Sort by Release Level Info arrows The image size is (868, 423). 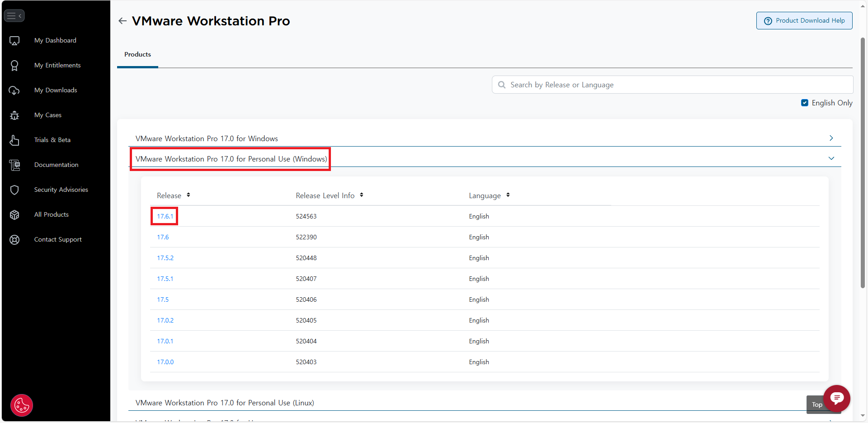pyautogui.click(x=362, y=195)
